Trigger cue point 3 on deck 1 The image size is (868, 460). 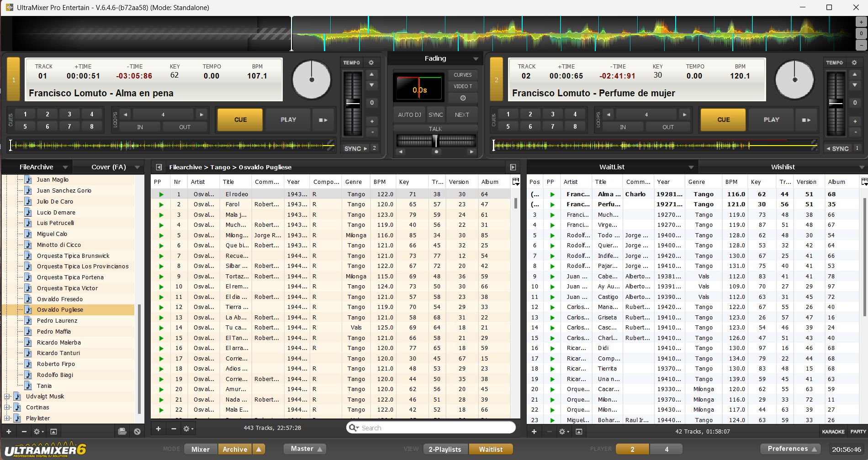(69, 115)
